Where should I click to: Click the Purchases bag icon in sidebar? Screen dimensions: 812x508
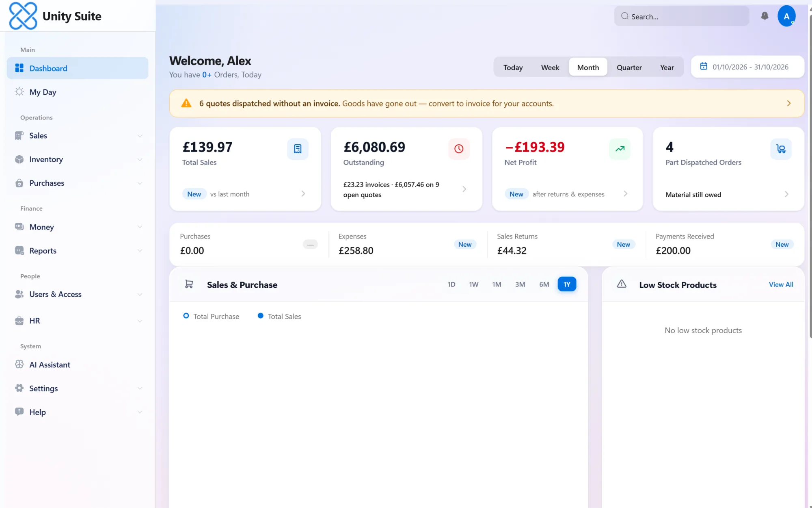[19, 183]
